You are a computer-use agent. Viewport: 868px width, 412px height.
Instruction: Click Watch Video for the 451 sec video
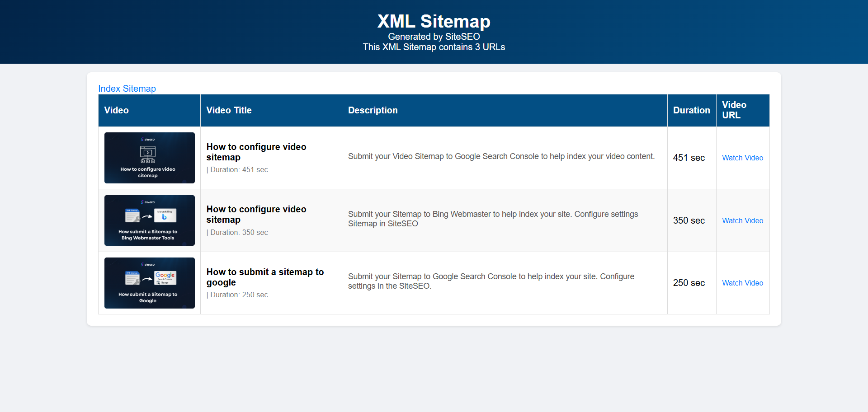(742, 158)
